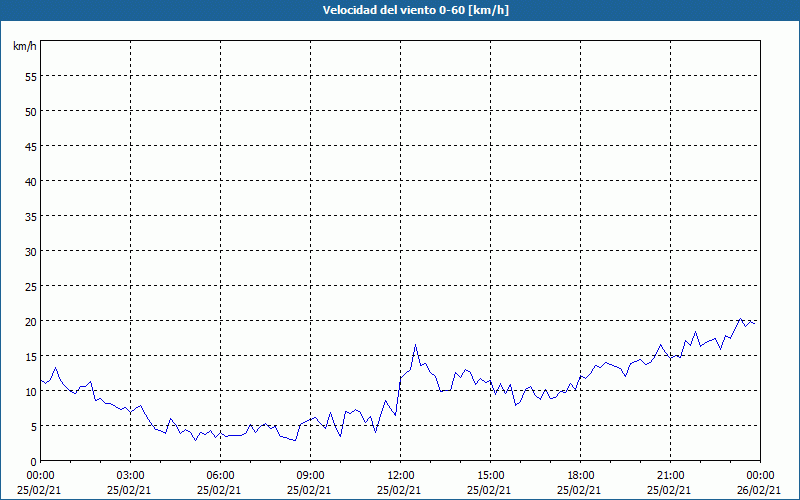Screen dimensions: 800x500
Task: Select the 5 y-axis tick label
Action: [34, 427]
